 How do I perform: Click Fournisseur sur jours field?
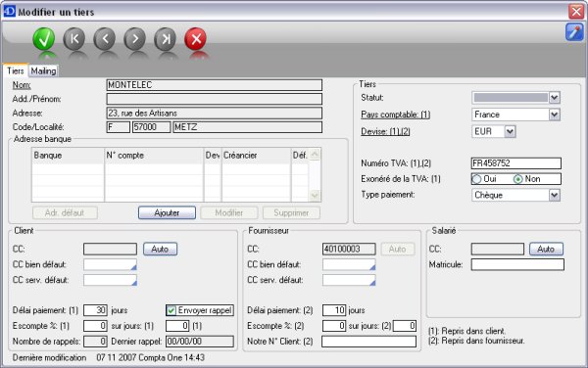click(405, 326)
